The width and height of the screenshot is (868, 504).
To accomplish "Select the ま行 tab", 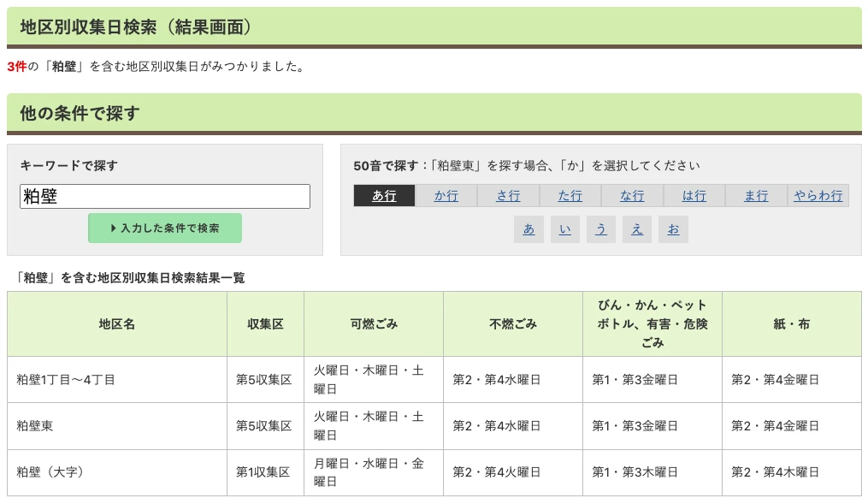I will click(x=756, y=195).
